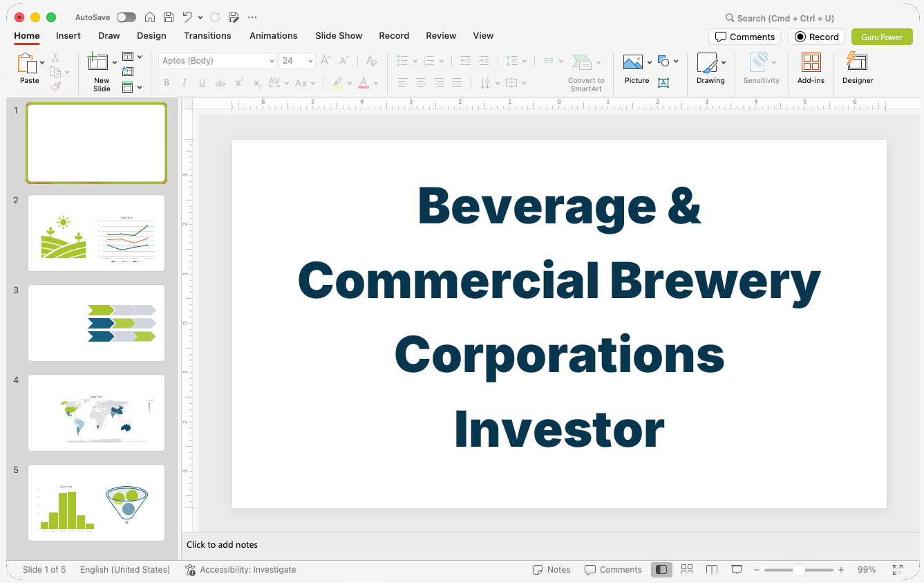The height and width of the screenshot is (583, 924).
Task: Toggle Normal view in status bar
Action: [x=661, y=569]
